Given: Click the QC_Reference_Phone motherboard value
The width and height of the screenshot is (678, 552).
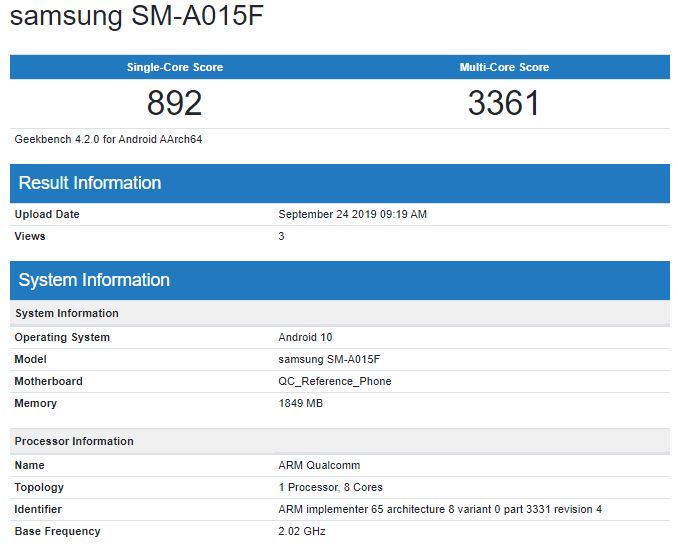Looking at the screenshot, I should (x=334, y=381).
